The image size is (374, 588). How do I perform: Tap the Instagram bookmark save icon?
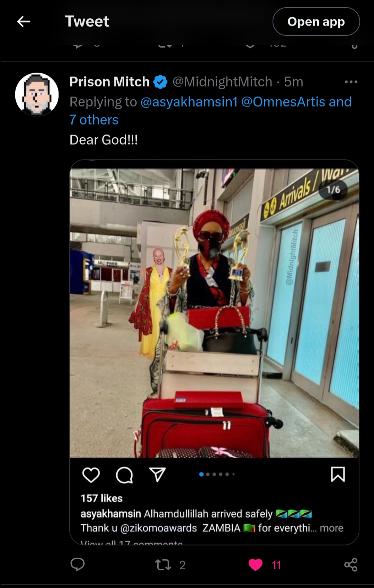(338, 474)
